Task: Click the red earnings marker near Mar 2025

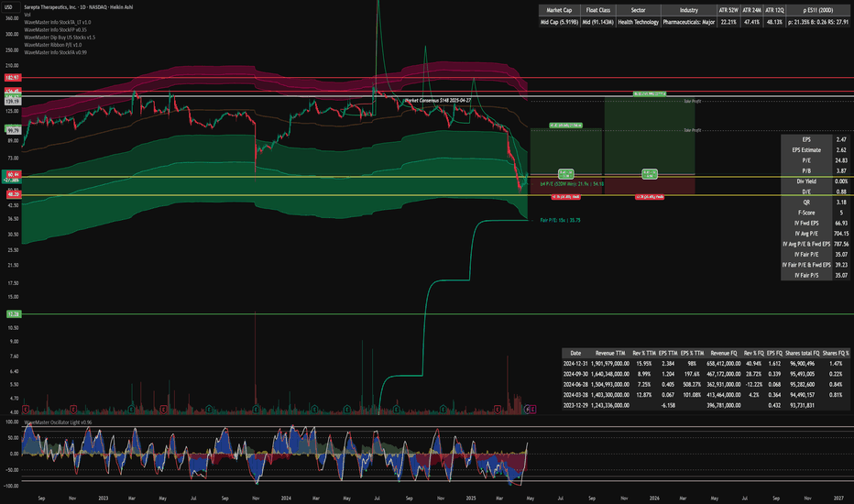Action: pyautogui.click(x=498, y=410)
